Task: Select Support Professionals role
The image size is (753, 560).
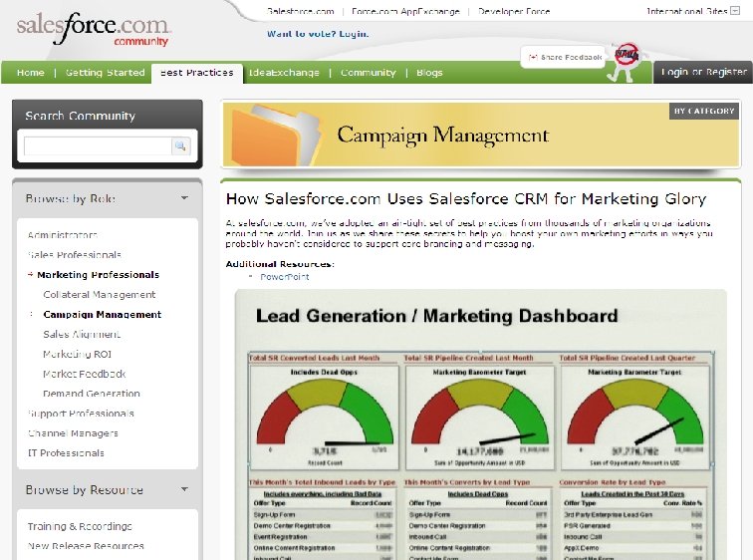Action: (x=81, y=414)
